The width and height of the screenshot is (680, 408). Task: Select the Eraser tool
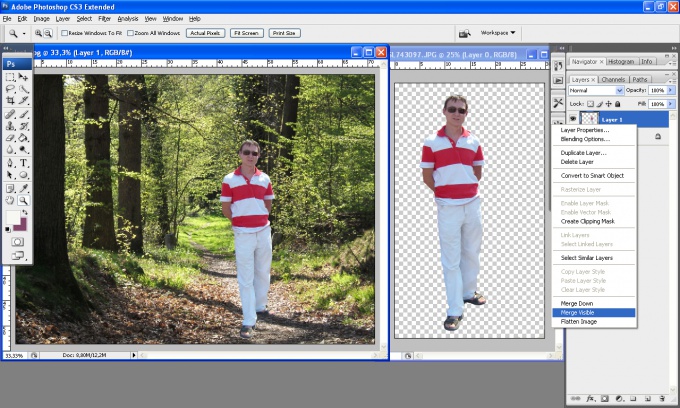10,138
